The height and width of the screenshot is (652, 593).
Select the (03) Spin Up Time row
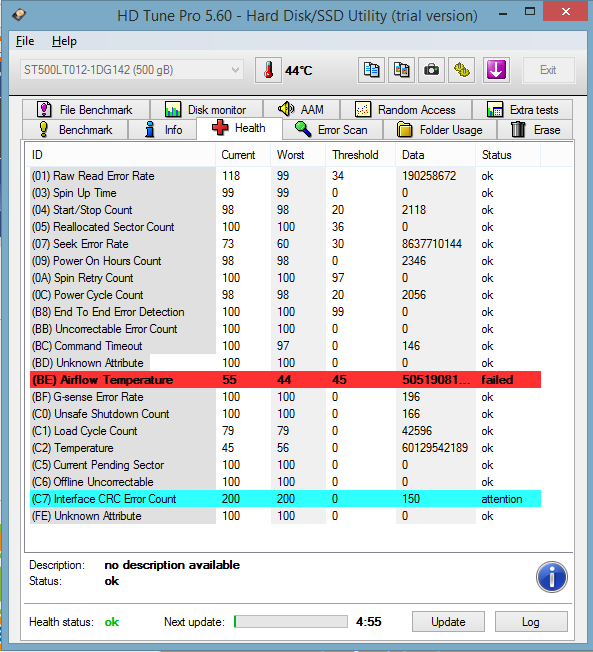click(x=285, y=193)
